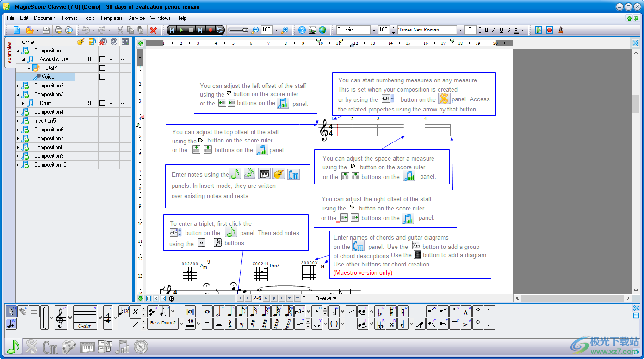Click the metronome icon in the toolbar
This screenshot has width=644, height=359.
point(560,30)
